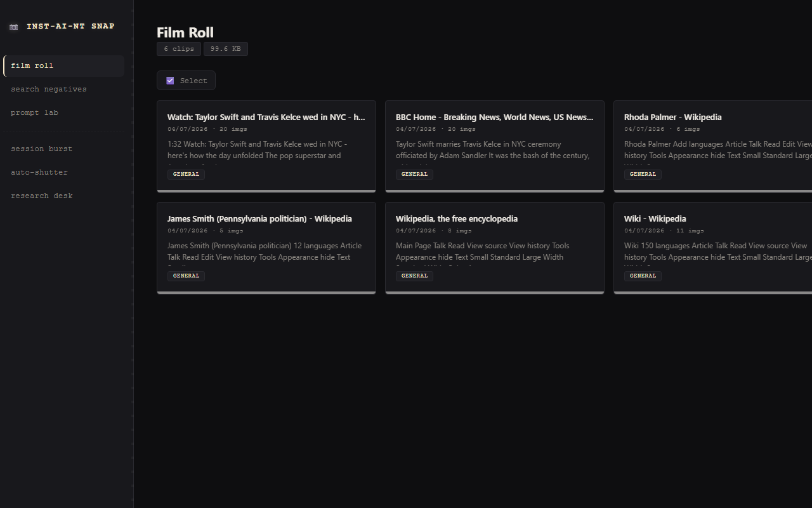This screenshot has width=812, height=508.
Task: Click GENERAL tag on James Smith card
Action: click(186, 276)
